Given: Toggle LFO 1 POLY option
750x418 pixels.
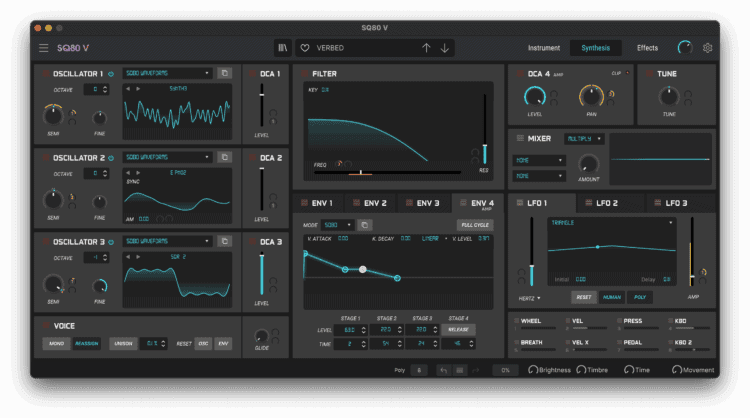Looking at the screenshot, I should pyautogui.click(x=640, y=297).
